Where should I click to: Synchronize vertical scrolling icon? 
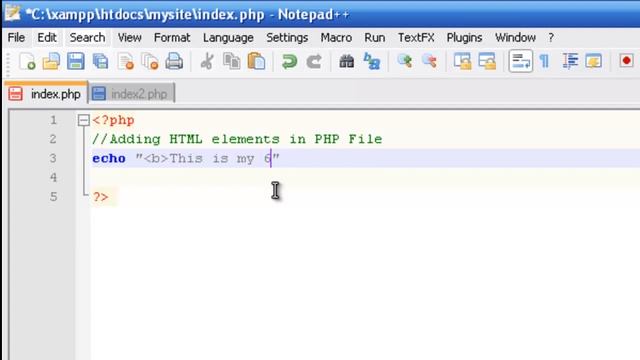[x=462, y=62]
